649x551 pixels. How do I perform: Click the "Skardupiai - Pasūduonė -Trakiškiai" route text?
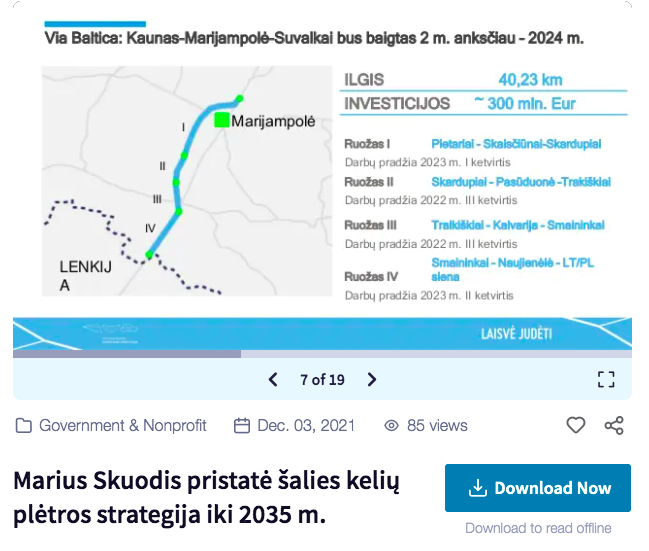520,182
